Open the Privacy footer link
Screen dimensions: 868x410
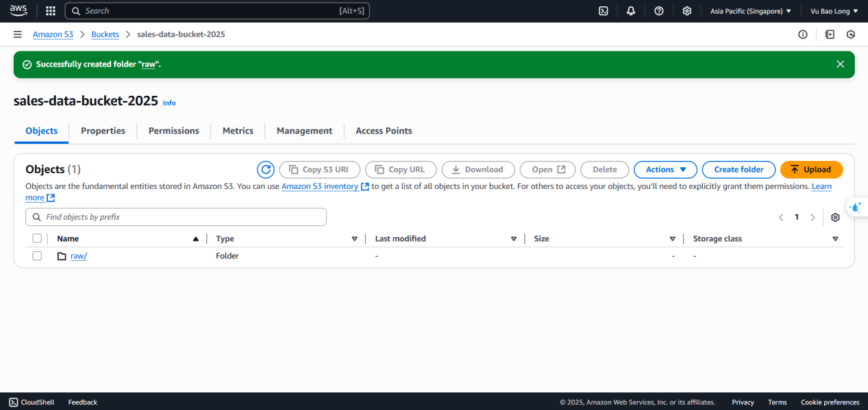[x=743, y=402]
